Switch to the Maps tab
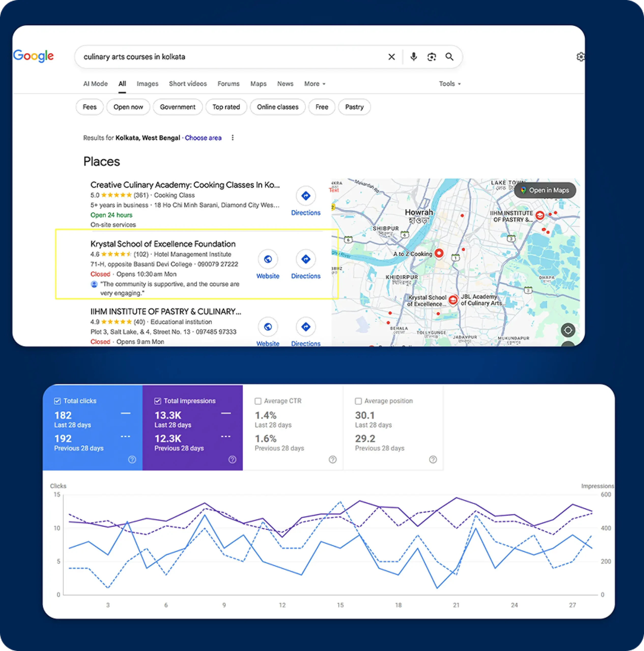The image size is (644, 651). click(x=258, y=84)
